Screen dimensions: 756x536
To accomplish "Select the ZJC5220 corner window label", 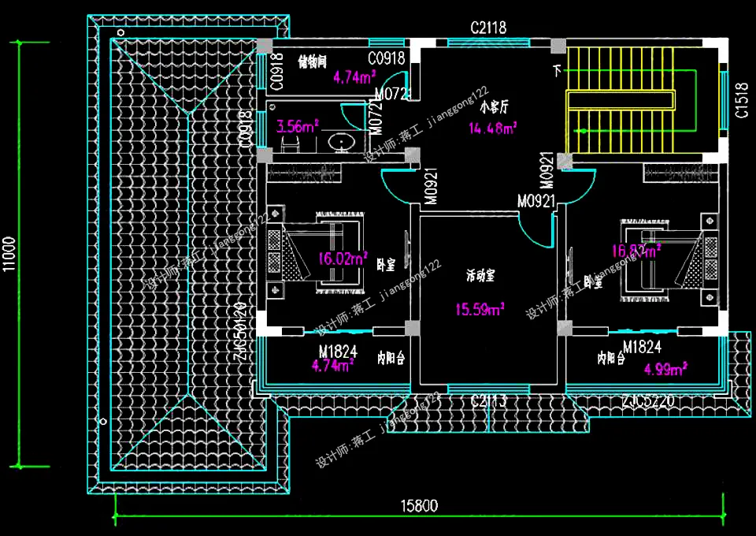I will click(647, 401).
